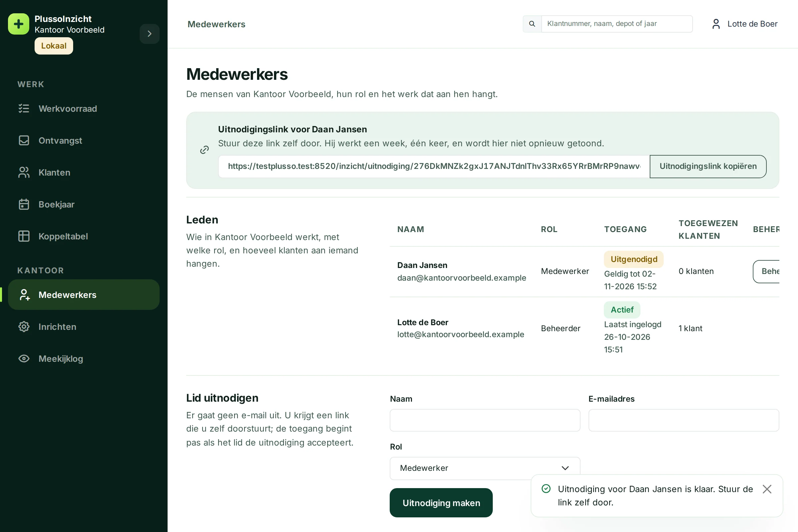The width and height of the screenshot is (798, 532).
Task: Go to Ontvangst in the sidebar
Action: point(84,140)
